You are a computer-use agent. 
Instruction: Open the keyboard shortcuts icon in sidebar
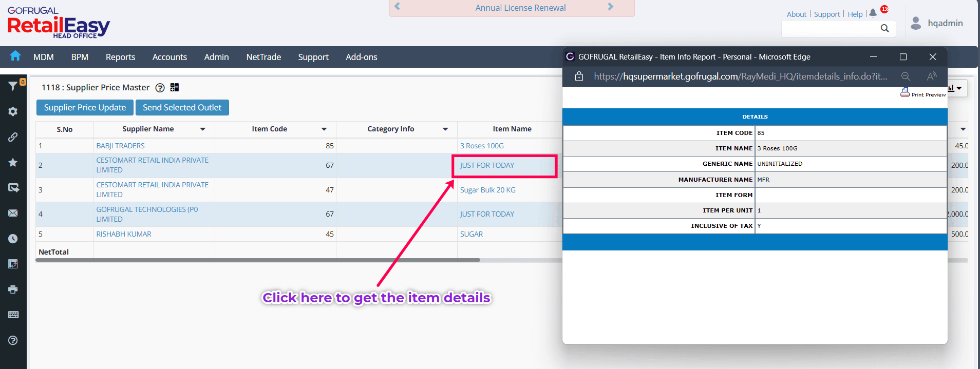pyautogui.click(x=13, y=315)
